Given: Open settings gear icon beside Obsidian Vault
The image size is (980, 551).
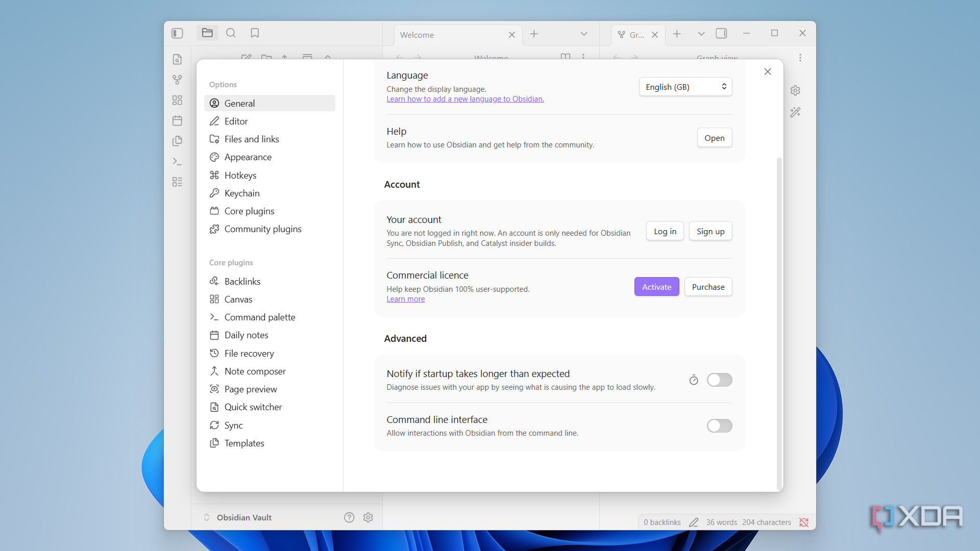Looking at the screenshot, I should pos(368,517).
